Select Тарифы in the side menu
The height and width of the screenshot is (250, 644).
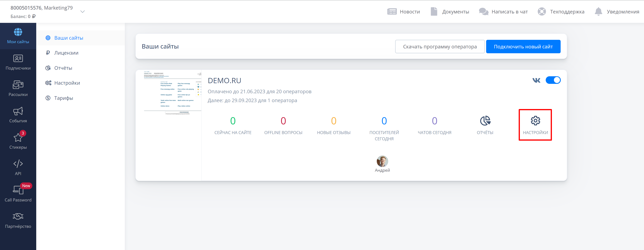pos(64,98)
